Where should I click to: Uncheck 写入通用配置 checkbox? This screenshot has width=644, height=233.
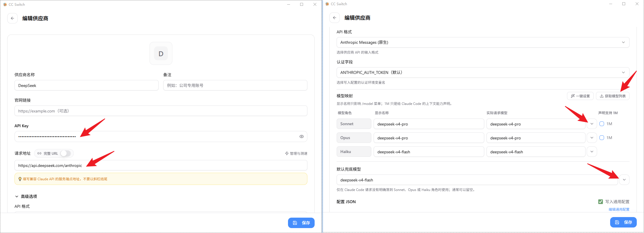click(601, 202)
